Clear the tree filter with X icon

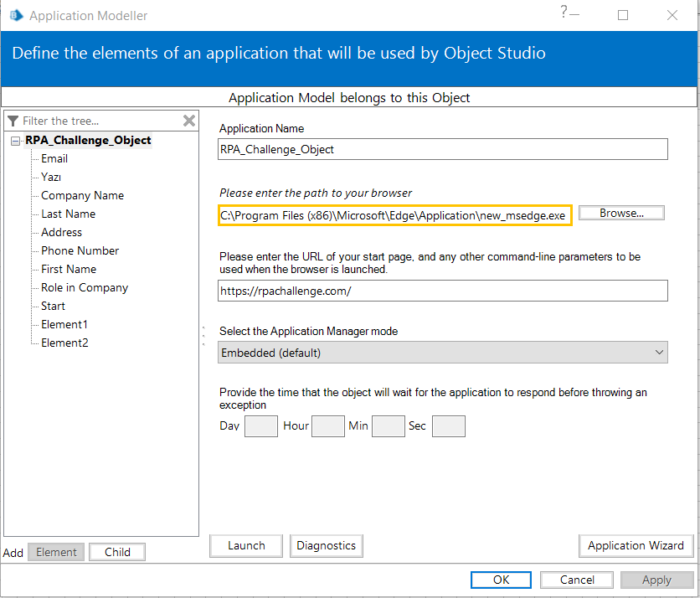coord(189,121)
